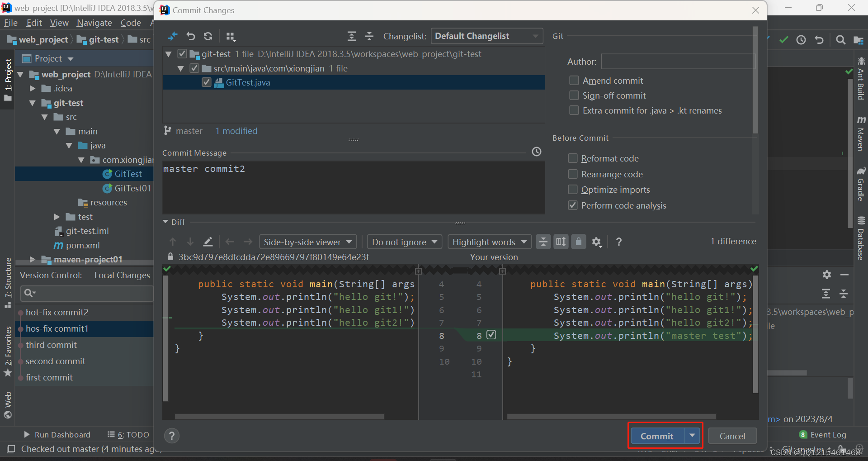
Task: Open the Side-by-side viewer dropdown
Action: tap(308, 242)
